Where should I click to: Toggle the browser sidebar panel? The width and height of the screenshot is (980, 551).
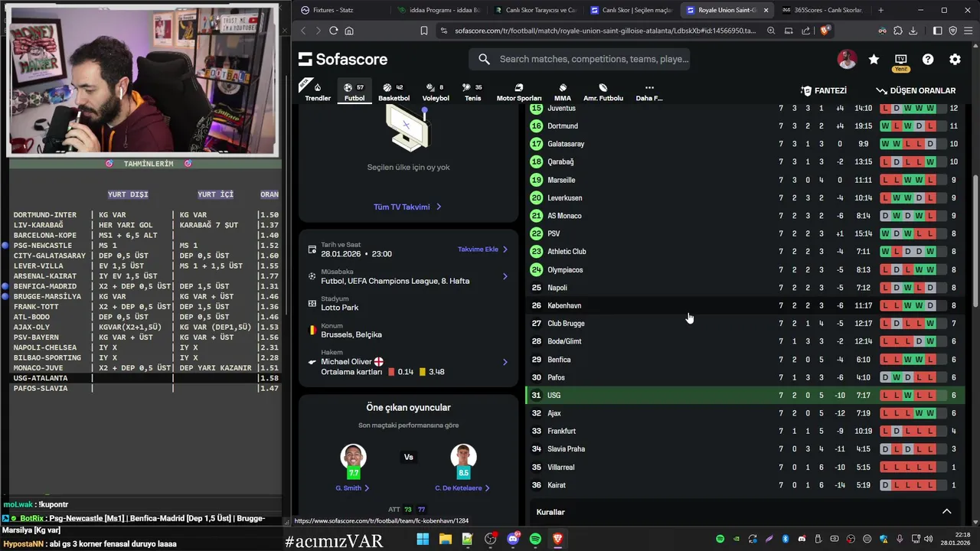[x=937, y=31]
